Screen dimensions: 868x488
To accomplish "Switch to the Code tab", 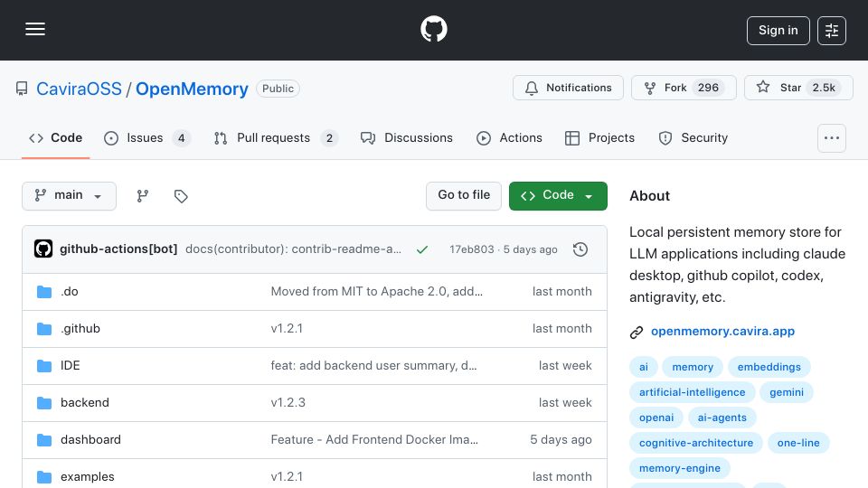I will tap(55, 137).
